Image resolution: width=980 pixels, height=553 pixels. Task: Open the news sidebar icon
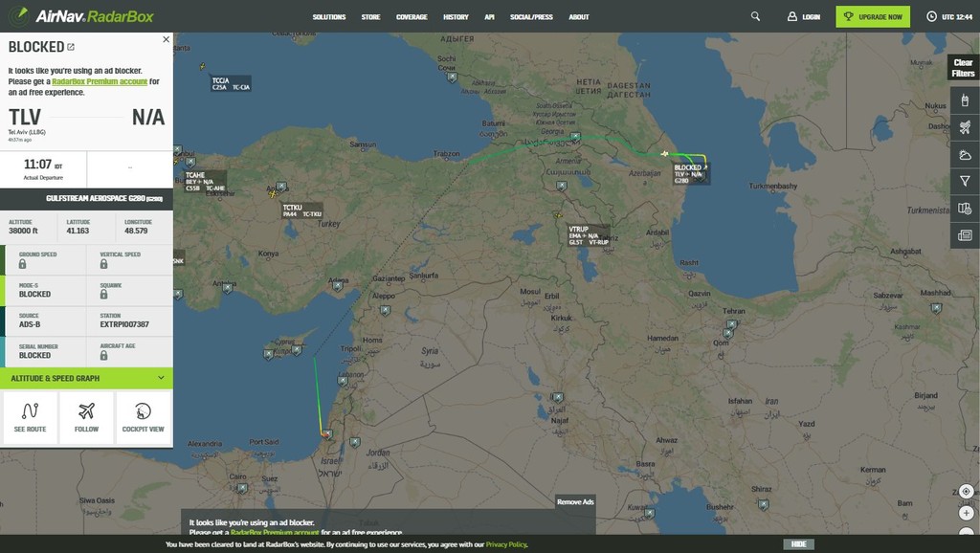[965, 235]
